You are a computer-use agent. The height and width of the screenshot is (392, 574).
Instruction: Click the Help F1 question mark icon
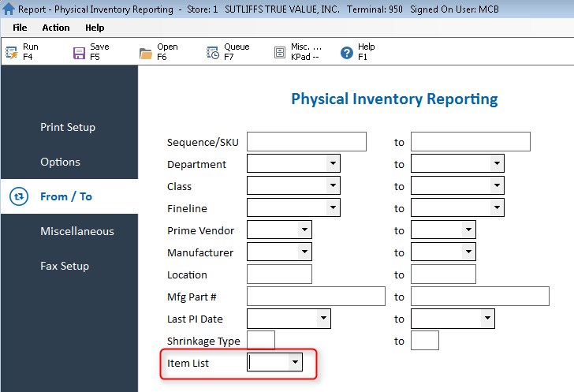coord(346,53)
